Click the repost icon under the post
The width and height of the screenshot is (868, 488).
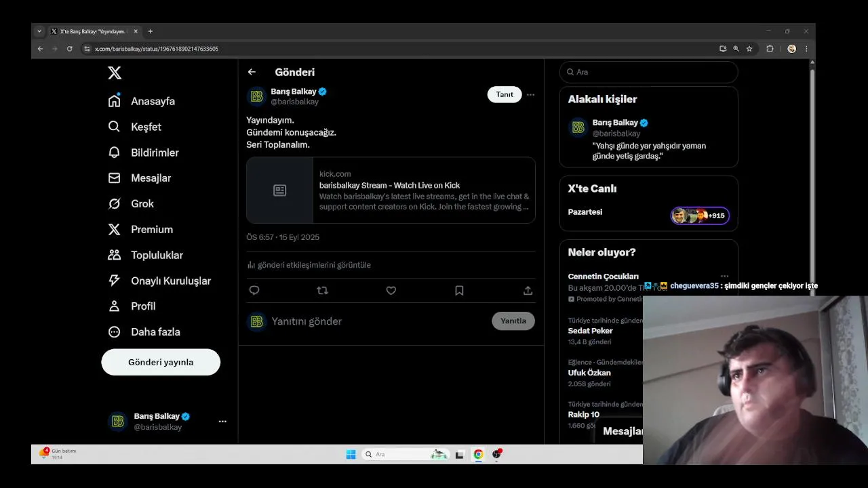[322, 290]
